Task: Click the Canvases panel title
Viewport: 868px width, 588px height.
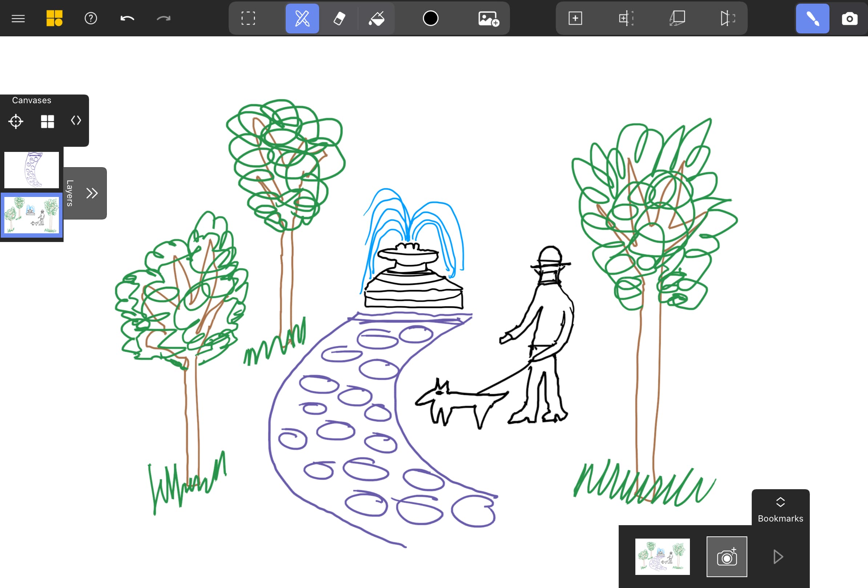Action: 32,100
